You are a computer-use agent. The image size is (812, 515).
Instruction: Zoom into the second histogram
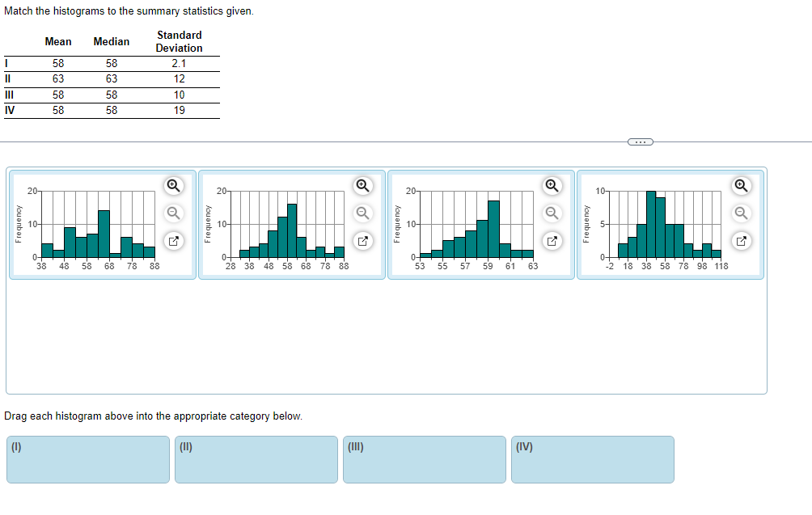362,185
